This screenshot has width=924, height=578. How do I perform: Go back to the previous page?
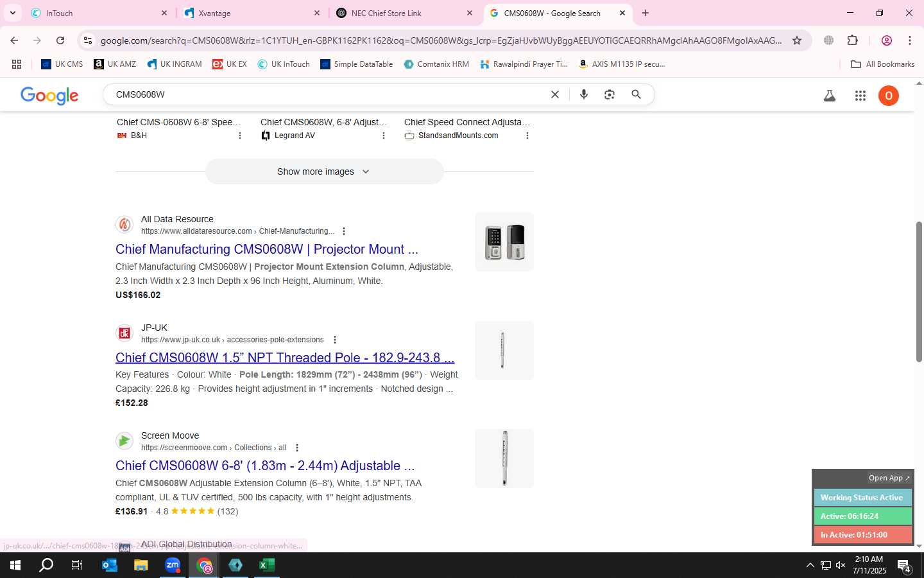click(x=14, y=40)
